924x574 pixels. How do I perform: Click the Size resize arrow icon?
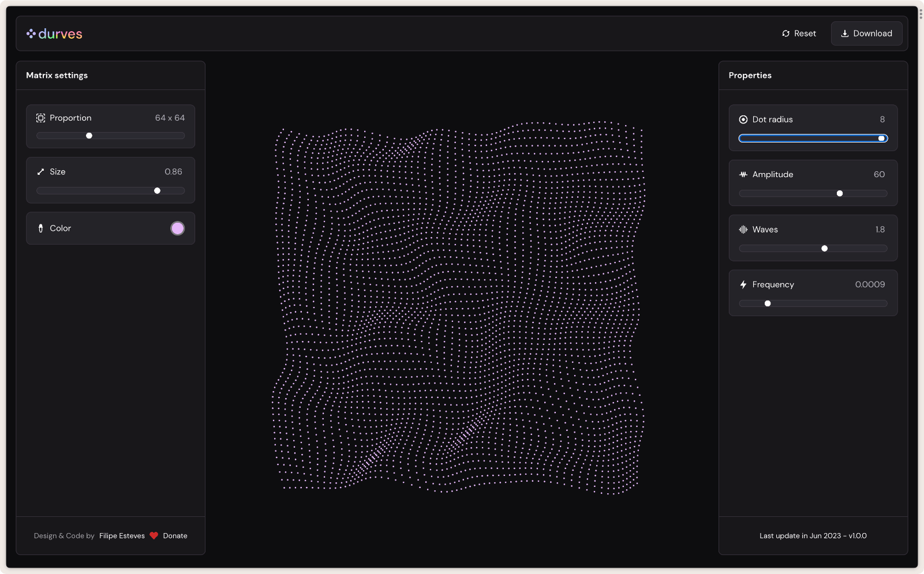[x=40, y=172]
